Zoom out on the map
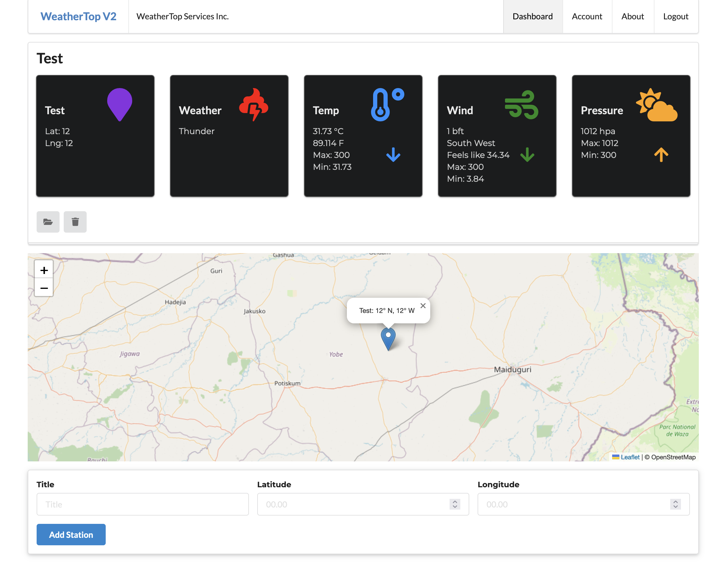This screenshot has height=578, width=728. point(44,288)
